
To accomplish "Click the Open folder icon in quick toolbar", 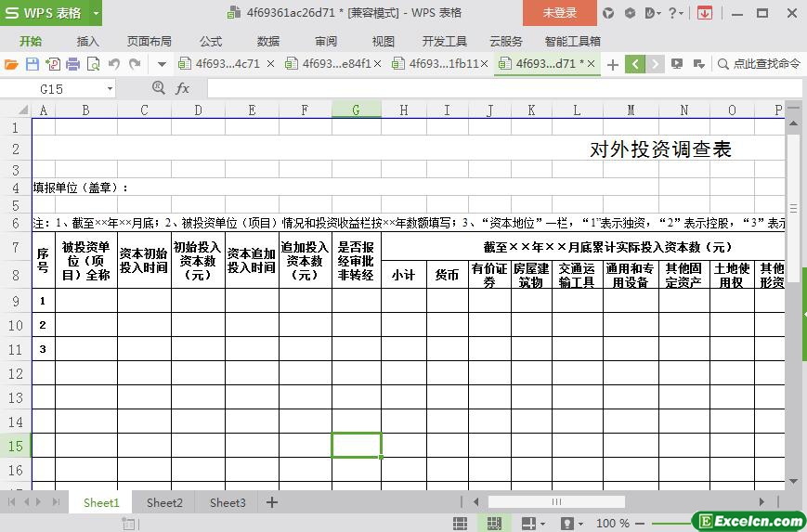I will click(x=11, y=64).
